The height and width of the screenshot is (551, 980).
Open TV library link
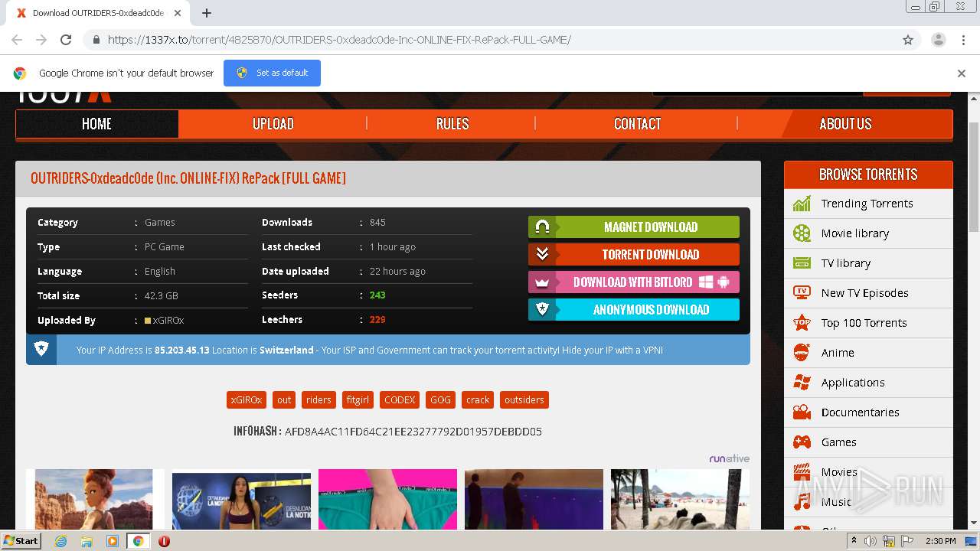coord(845,263)
